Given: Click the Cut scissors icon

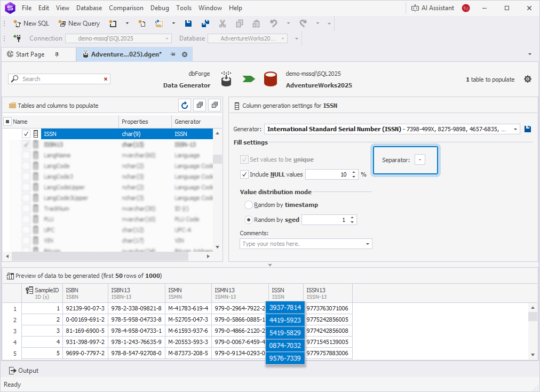Looking at the screenshot, I should coord(223,23).
